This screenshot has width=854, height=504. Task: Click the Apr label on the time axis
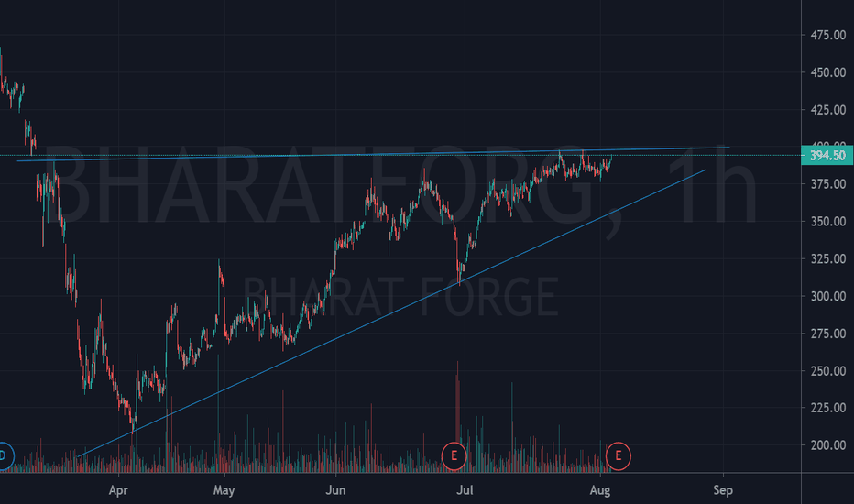point(118,490)
